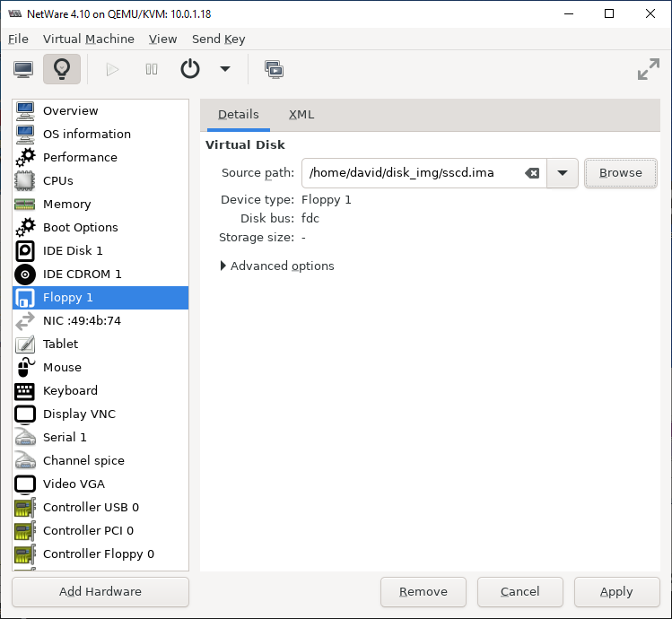Viewport: 672px width, 619px height.
Task: Open the shutdown options dropdown arrow
Action: (x=225, y=69)
